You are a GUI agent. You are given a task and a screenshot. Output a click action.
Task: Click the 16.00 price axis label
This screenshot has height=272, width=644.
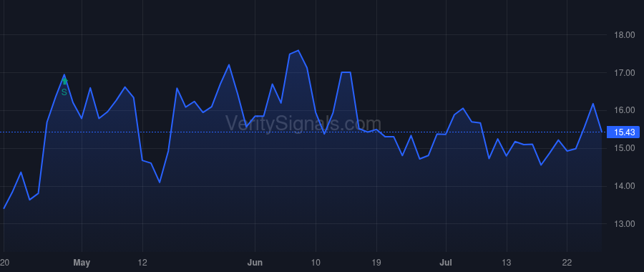pyautogui.click(x=624, y=110)
